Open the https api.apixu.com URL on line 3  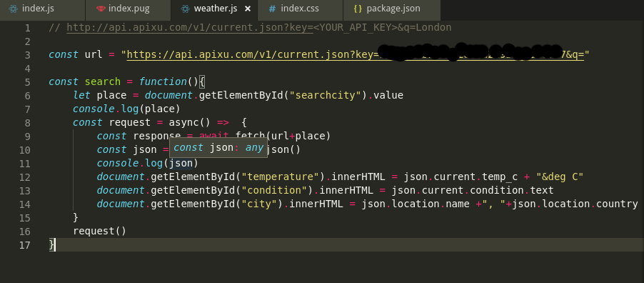356,55
